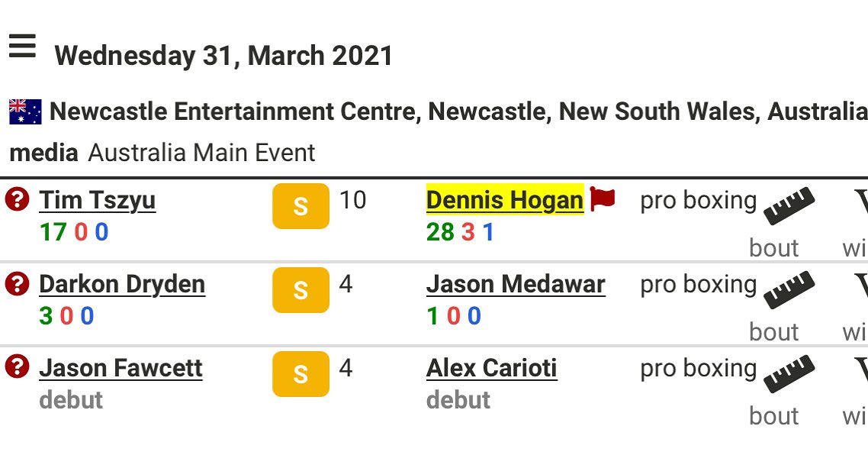This screenshot has width=868, height=455.
Task: Click the question mark beside Darkon Dryden
Action: pyautogui.click(x=17, y=284)
